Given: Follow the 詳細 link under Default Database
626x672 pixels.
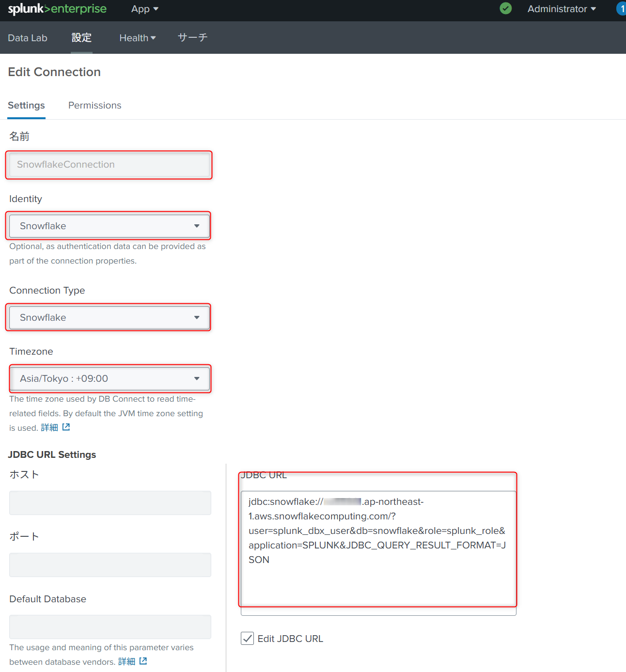Looking at the screenshot, I should [126, 661].
